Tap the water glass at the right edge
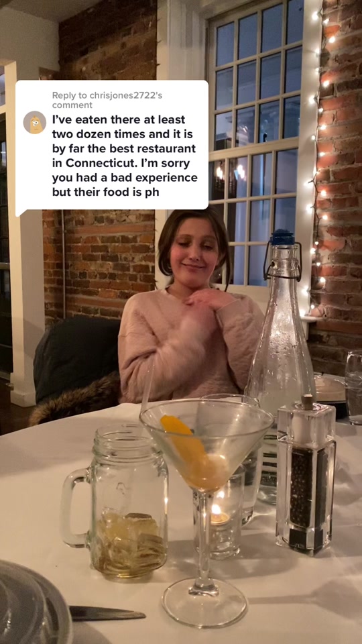Screen dimensions: 362x644 (353, 387)
